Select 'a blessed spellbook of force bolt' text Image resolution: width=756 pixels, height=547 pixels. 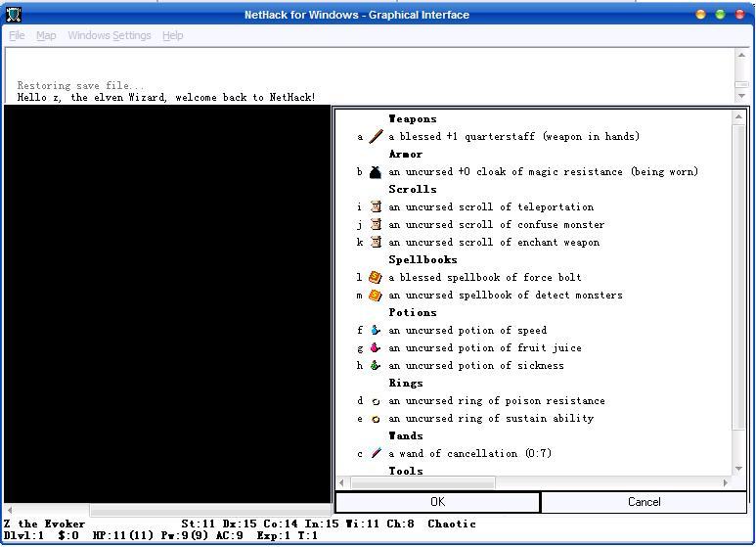pos(484,277)
